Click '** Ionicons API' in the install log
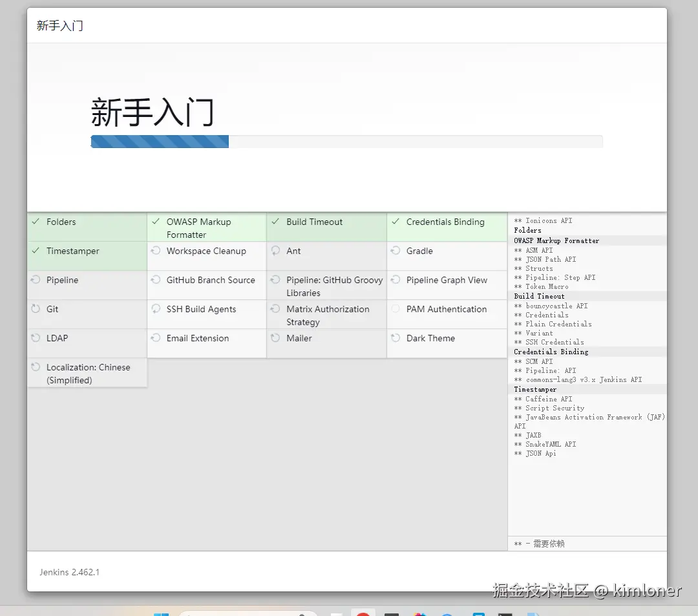The width and height of the screenshot is (698, 616). click(x=543, y=221)
